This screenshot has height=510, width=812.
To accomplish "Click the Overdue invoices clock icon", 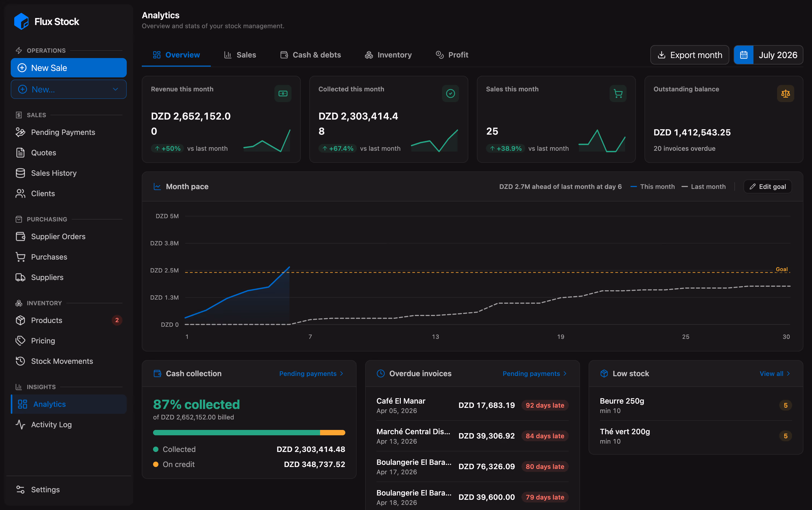I will [x=380, y=373].
